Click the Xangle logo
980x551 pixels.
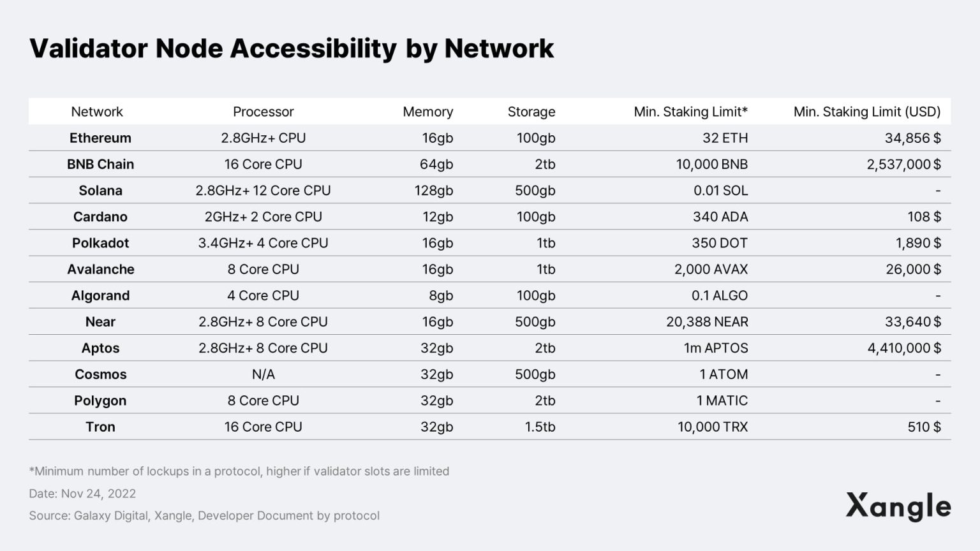(898, 507)
